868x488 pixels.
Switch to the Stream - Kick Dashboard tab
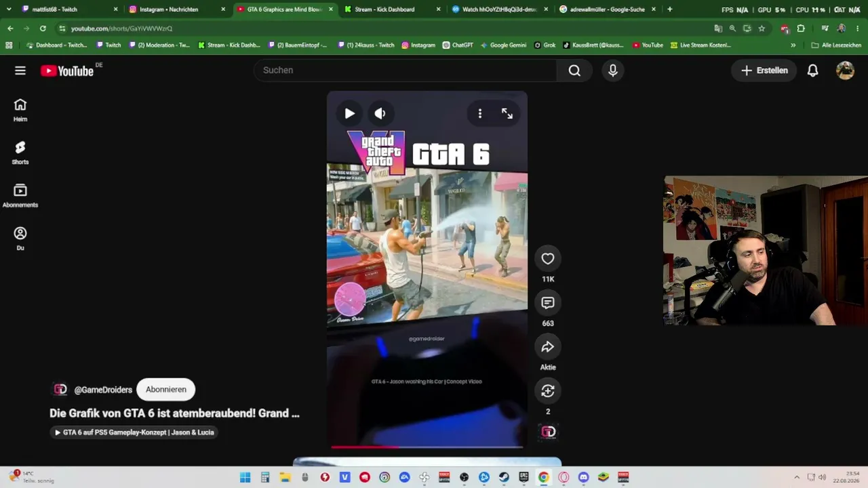point(392,9)
